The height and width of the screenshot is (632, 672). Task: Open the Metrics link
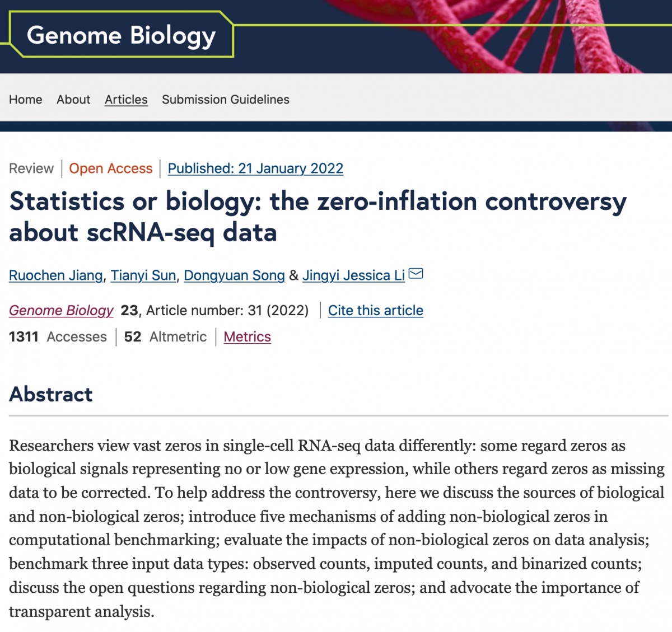click(248, 337)
